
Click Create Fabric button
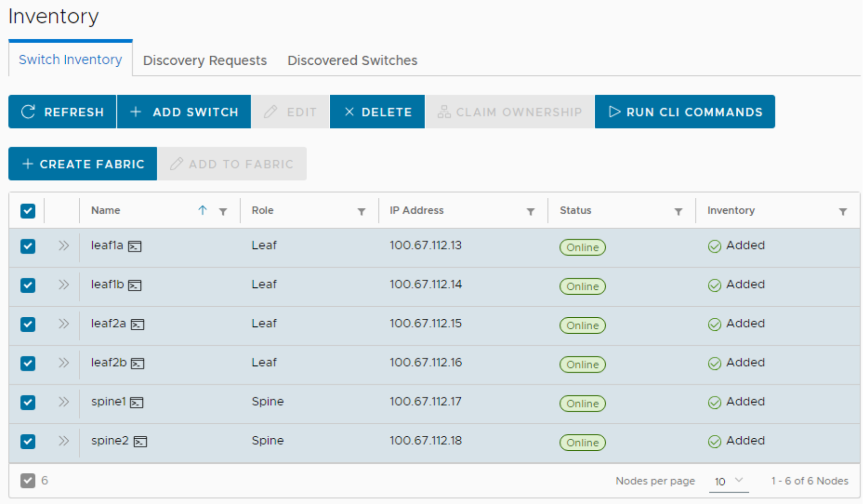83,164
